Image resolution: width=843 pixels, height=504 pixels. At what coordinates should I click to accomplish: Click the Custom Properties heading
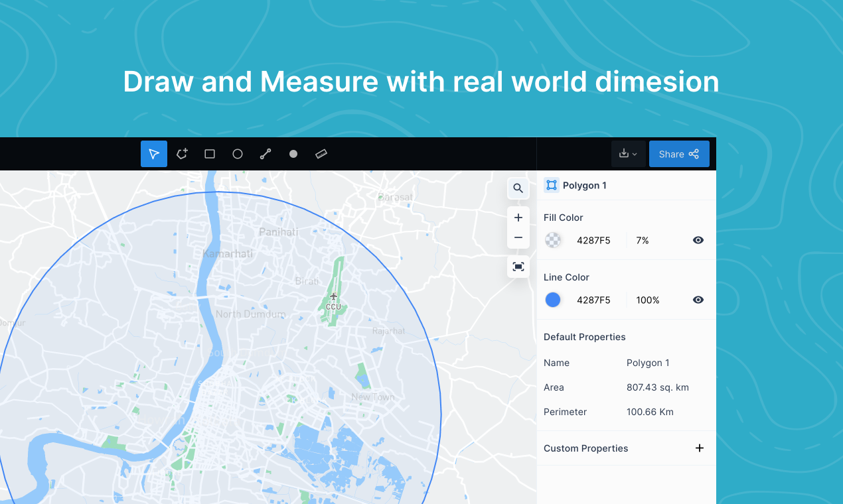point(586,448)
